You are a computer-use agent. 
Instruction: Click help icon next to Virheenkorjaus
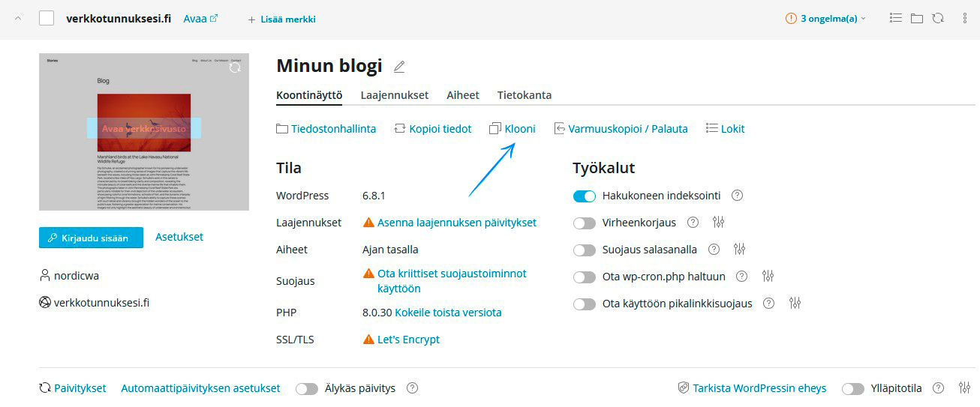693,223
